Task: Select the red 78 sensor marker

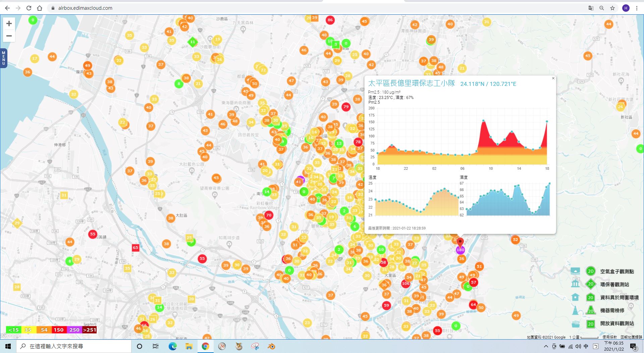Action: [358, 142]
